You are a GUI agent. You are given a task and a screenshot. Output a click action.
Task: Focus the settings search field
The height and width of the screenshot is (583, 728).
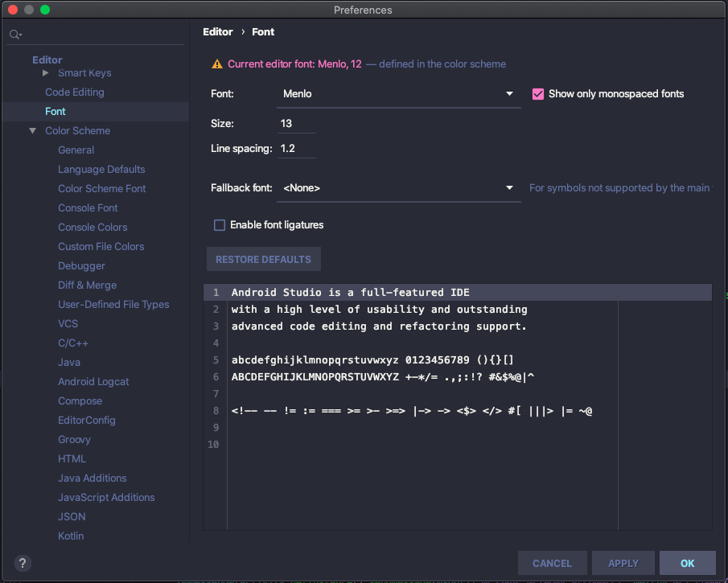(95, 35)
